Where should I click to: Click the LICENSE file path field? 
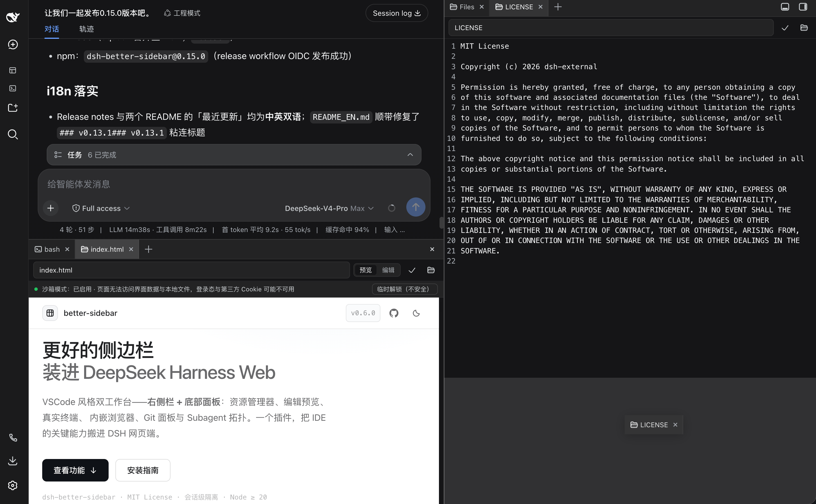(x=611, y=28)
